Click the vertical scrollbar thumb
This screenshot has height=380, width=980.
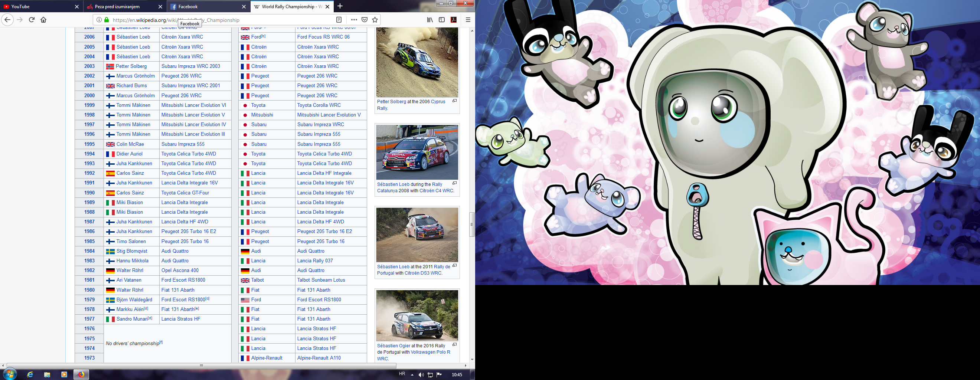click(x=472, y=225)
